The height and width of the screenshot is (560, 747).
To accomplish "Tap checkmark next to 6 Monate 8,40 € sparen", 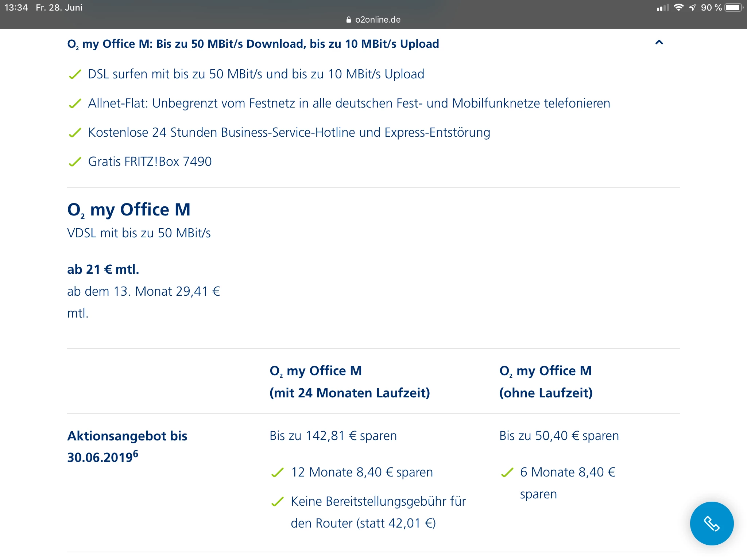I will 507,472.
